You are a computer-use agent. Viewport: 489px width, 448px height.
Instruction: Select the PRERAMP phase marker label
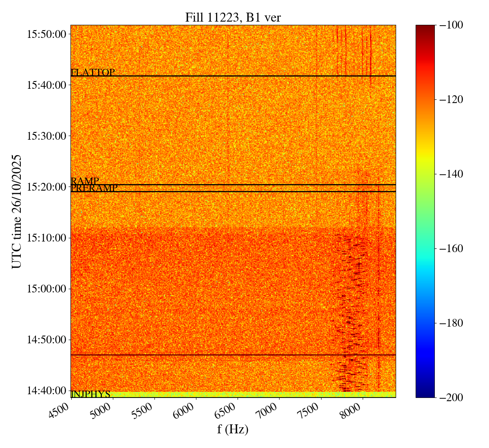click(94, 188)
